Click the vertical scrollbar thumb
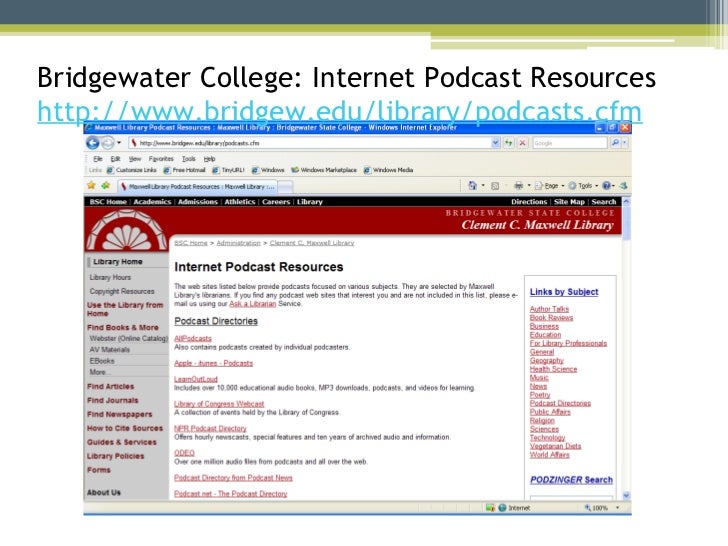 click(x=626, y=223)
